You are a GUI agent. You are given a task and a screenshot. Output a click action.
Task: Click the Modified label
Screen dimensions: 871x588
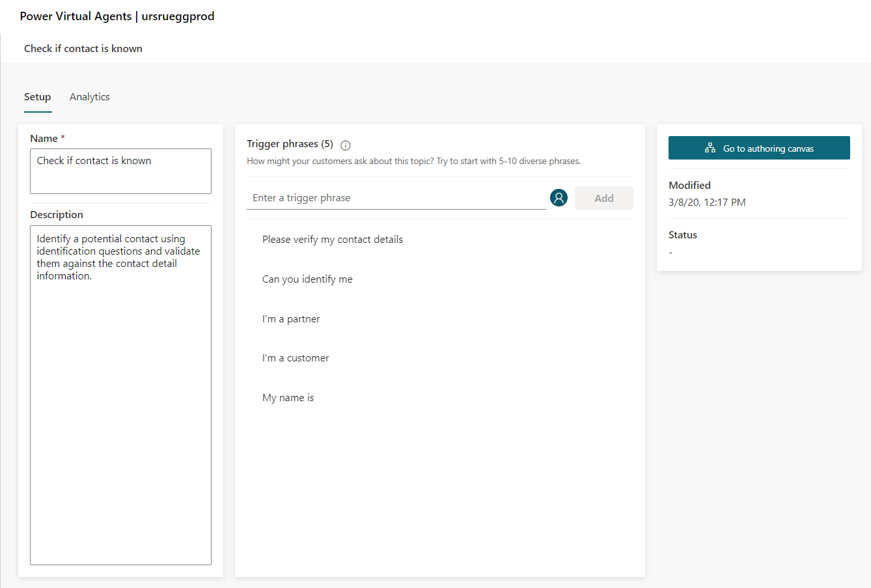[x=689, y=186]
